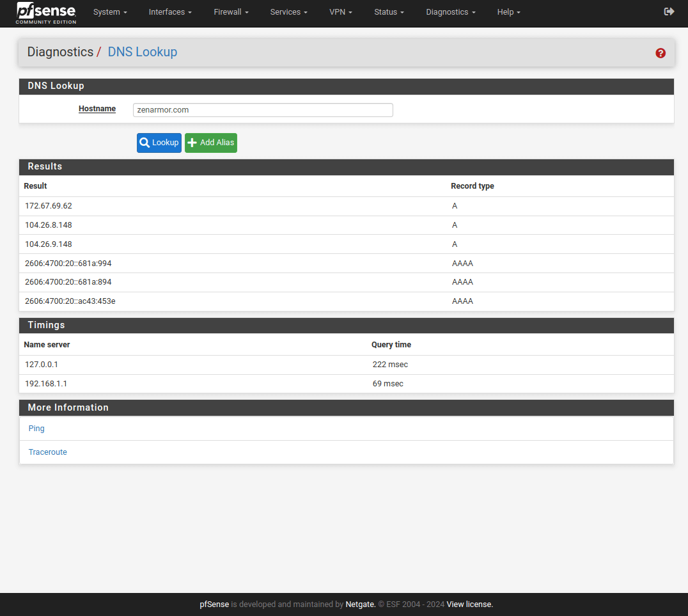Image resolution: width=688 pixels, height=616 pixels.
Task: Open the Services menu
Action: pos(288,12)
